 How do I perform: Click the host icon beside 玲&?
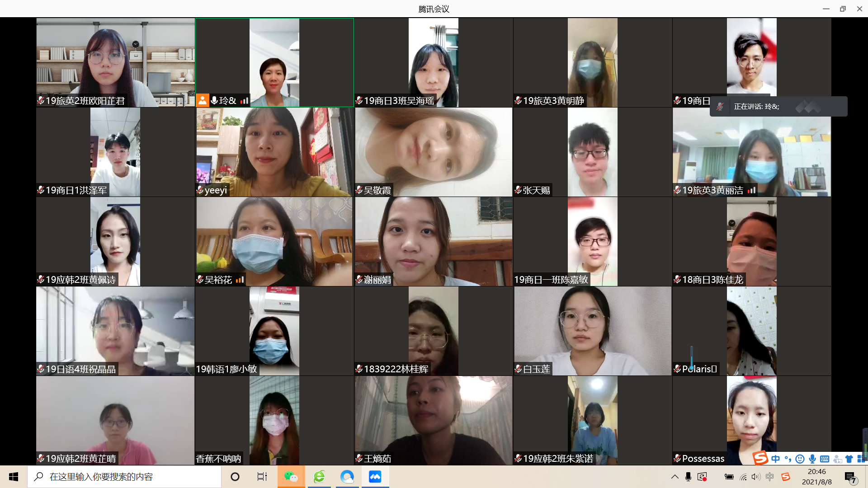pyautogui.click(x=203, y=100)
